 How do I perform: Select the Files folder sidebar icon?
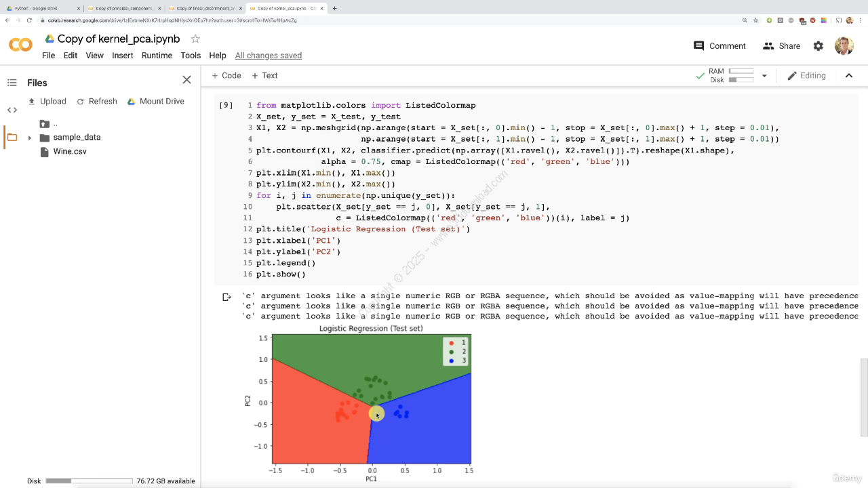pyautogui.click(x=12, y=138)
